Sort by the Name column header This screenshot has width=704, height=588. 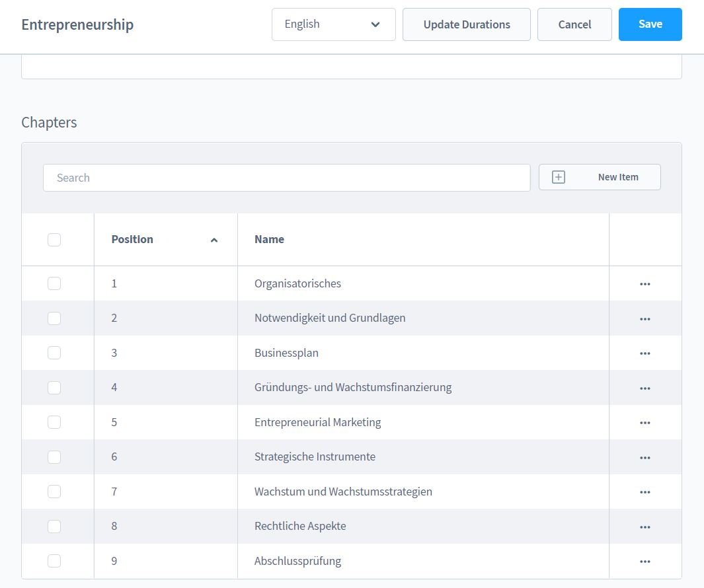tap(269, 239)
